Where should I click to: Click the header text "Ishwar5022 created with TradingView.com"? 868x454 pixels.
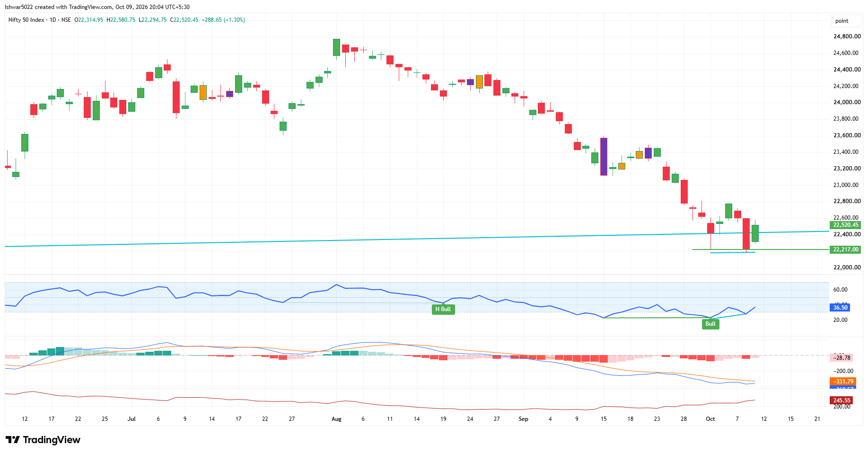59,7
